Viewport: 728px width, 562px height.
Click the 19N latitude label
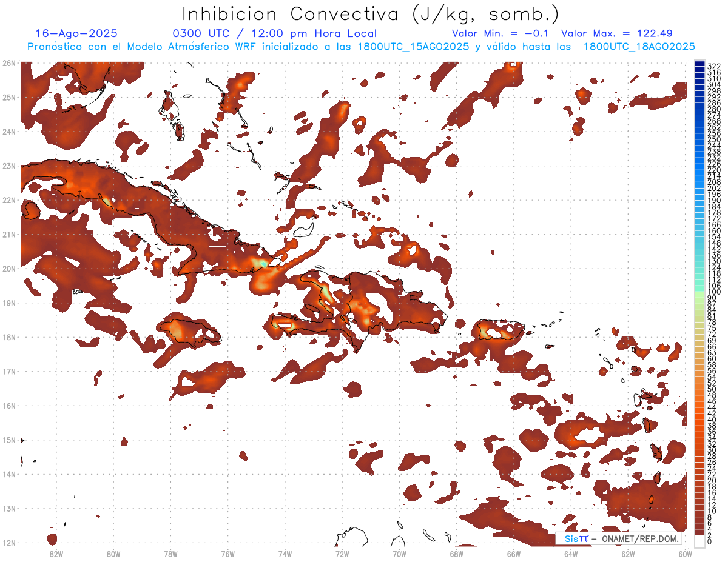tap(8, 303)
